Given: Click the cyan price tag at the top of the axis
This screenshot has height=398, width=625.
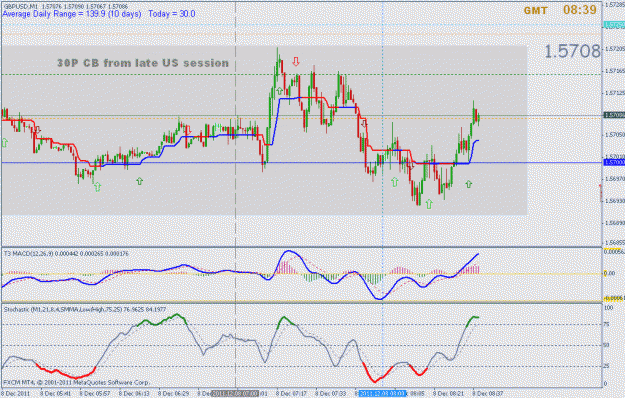Looking at the screenshot, I should coord(614,25).
